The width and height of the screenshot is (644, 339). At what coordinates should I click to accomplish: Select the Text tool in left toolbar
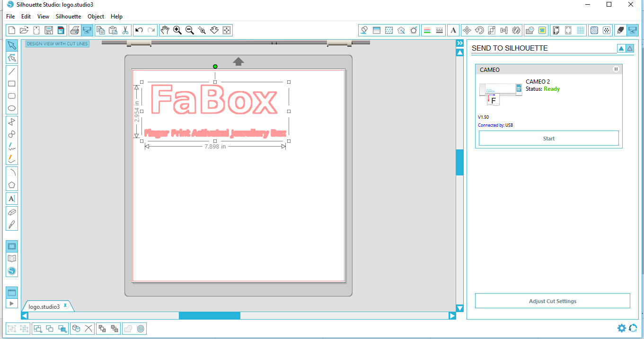12,199
